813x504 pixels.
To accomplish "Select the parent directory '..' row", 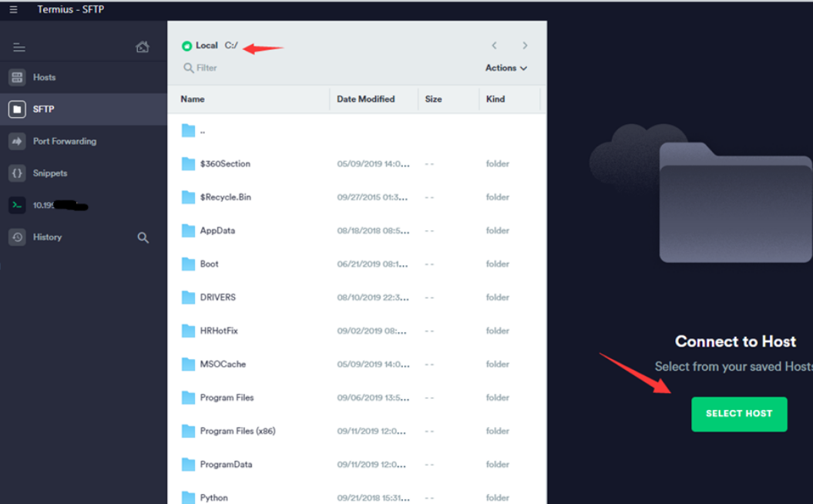I will click(357, 131).
